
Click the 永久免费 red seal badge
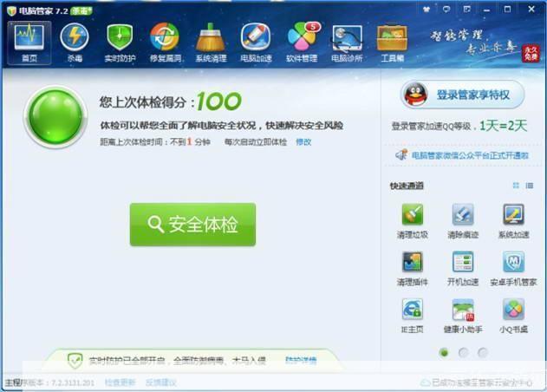531,54
